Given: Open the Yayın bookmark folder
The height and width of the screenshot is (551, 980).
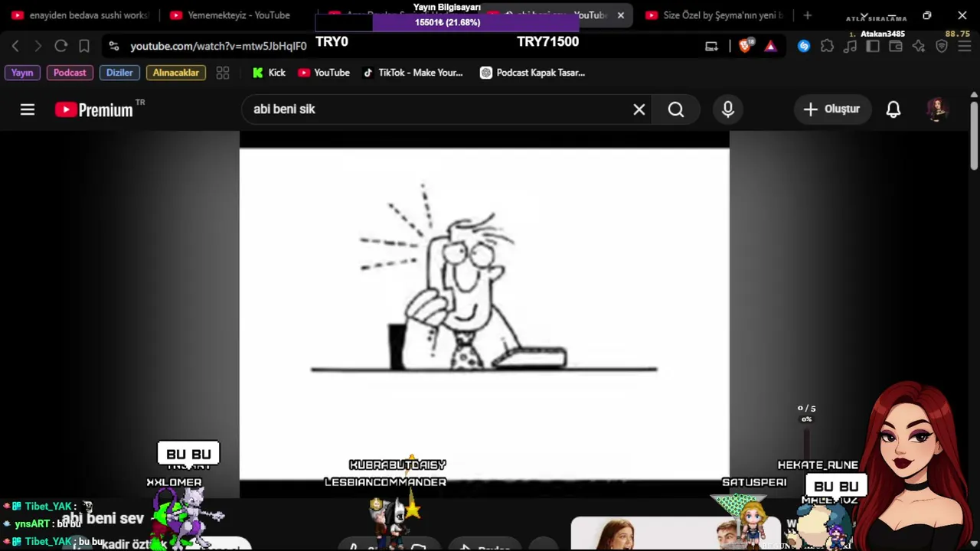Looking at the screenshot, I should [x=22, y=73].
